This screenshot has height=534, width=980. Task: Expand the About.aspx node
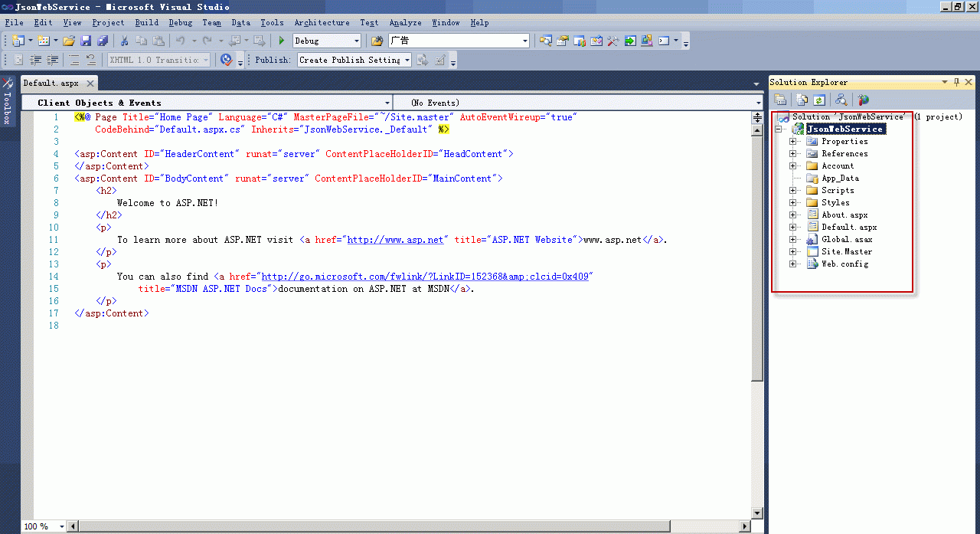pos(794,215)
